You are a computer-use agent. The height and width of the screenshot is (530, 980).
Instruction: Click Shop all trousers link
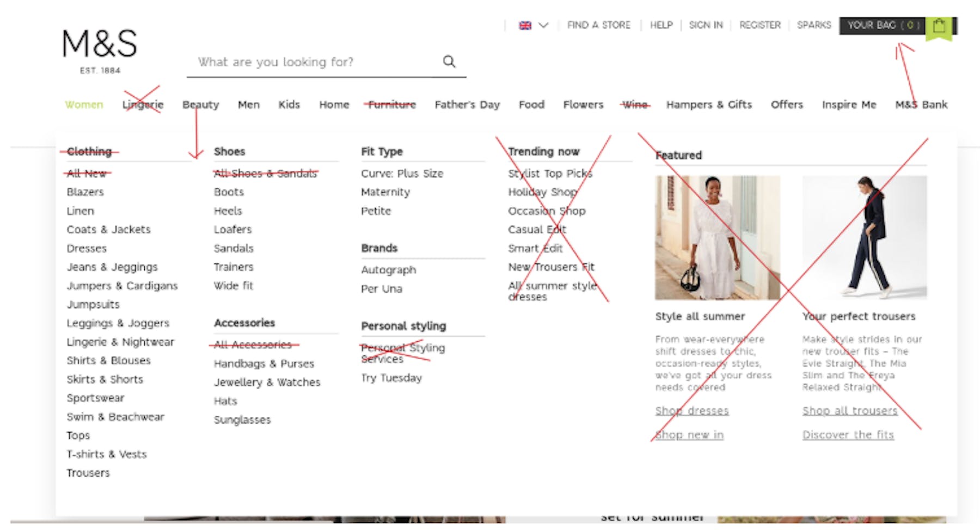tap(850, 411)
